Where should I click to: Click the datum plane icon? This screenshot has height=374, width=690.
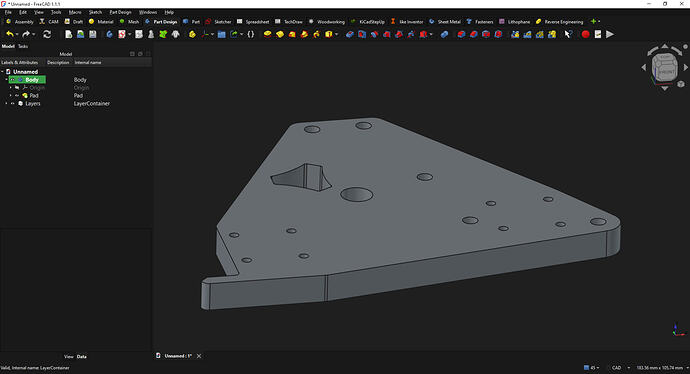[205, 34]
